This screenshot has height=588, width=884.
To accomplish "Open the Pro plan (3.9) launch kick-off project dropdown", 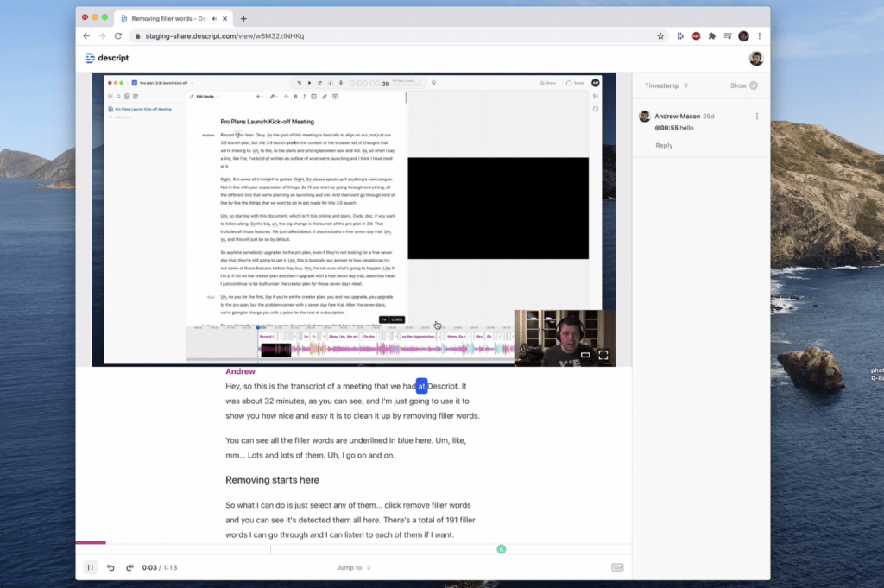I will coord(163,83).
